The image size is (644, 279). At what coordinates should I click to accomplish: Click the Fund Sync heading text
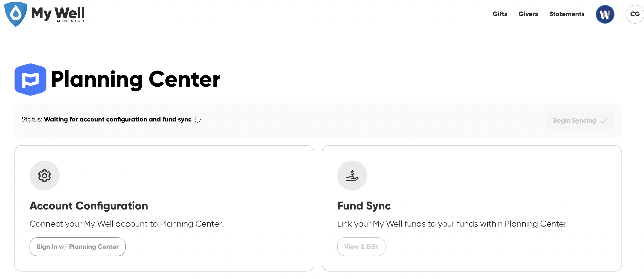pyautogui.click(x=364, y=206)
